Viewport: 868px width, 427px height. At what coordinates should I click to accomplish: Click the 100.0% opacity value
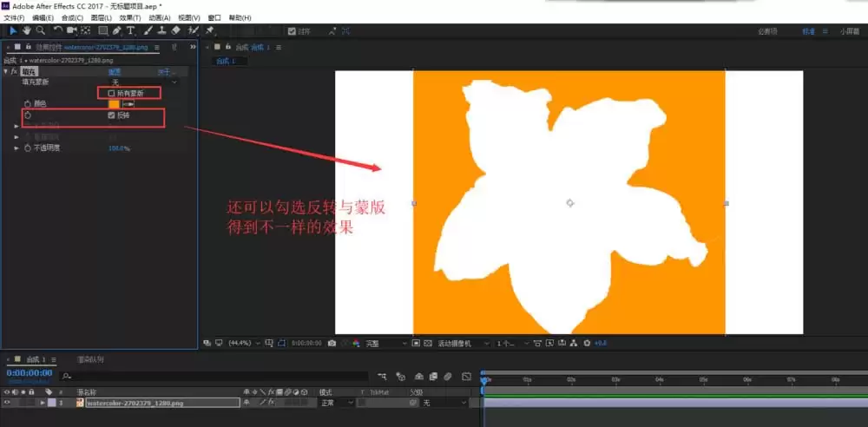point(119,148)
